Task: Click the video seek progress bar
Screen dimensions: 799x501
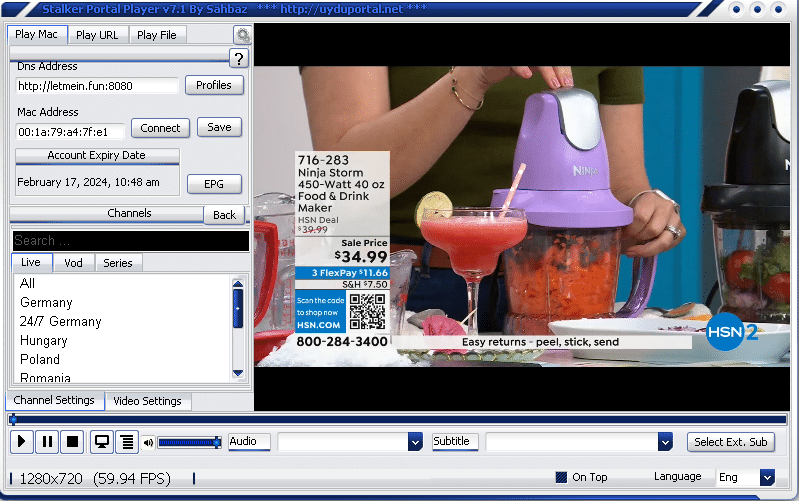Action: tap(398, 420)
